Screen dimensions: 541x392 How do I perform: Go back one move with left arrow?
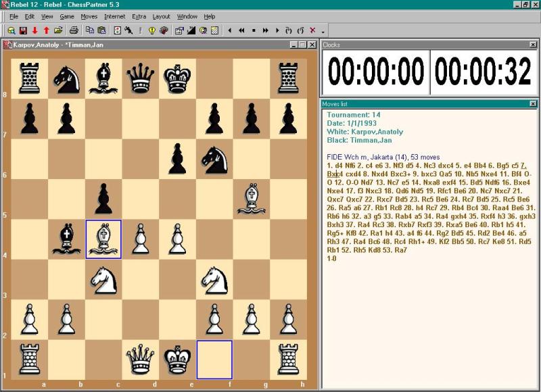[x=230, y=30]
